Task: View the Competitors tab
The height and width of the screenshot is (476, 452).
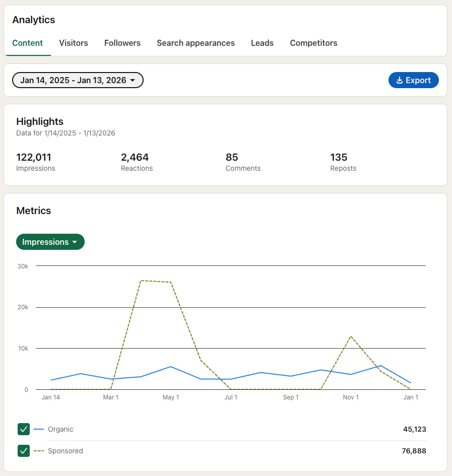Action: [x=313, y=43]
